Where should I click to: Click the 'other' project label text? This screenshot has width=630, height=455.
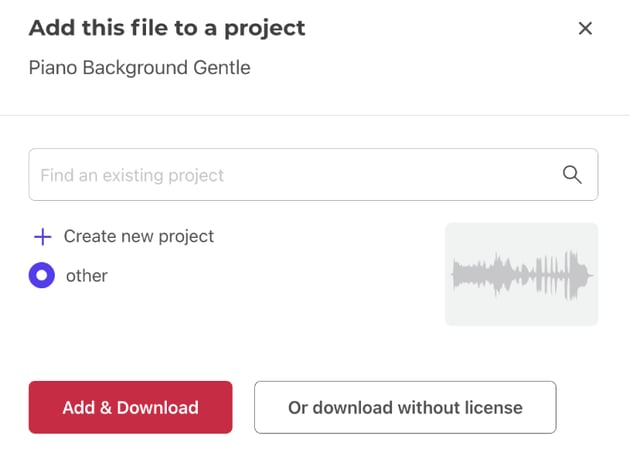coord(86,275)
